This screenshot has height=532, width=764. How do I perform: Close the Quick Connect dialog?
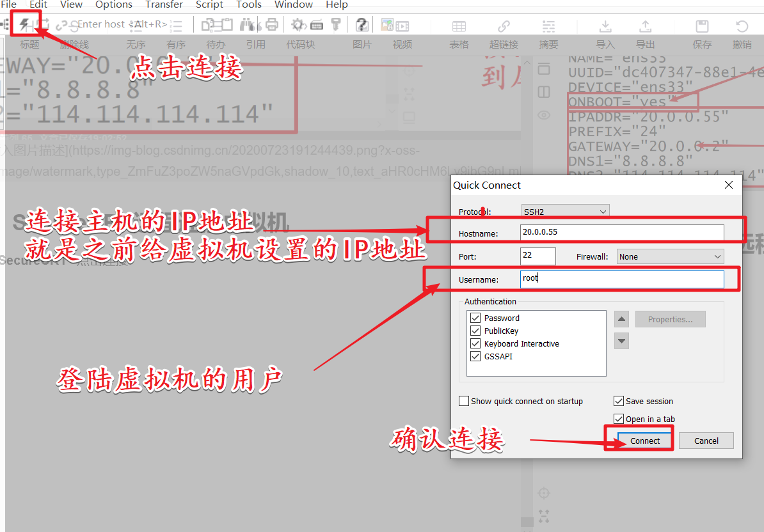pos(728,185)
